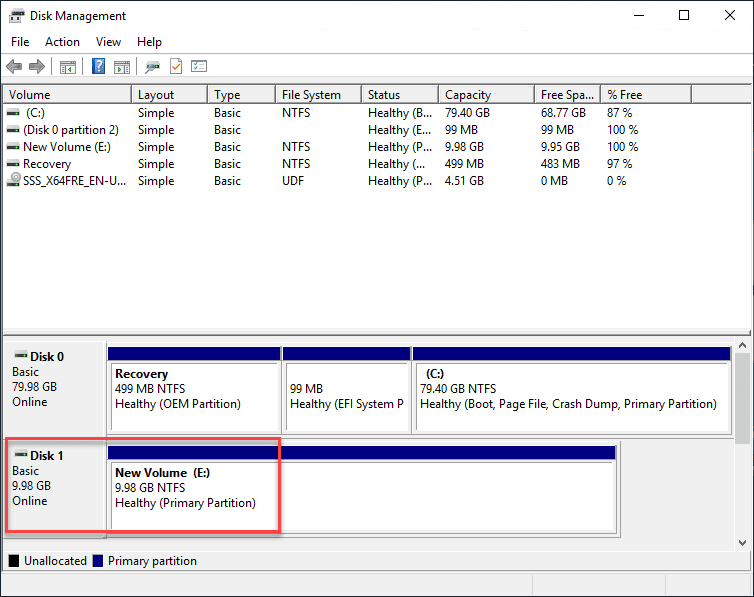Click the "Recovery" volume name in the list
The width and height of the screenshot is (754, 597).
[x=47, y=164]
